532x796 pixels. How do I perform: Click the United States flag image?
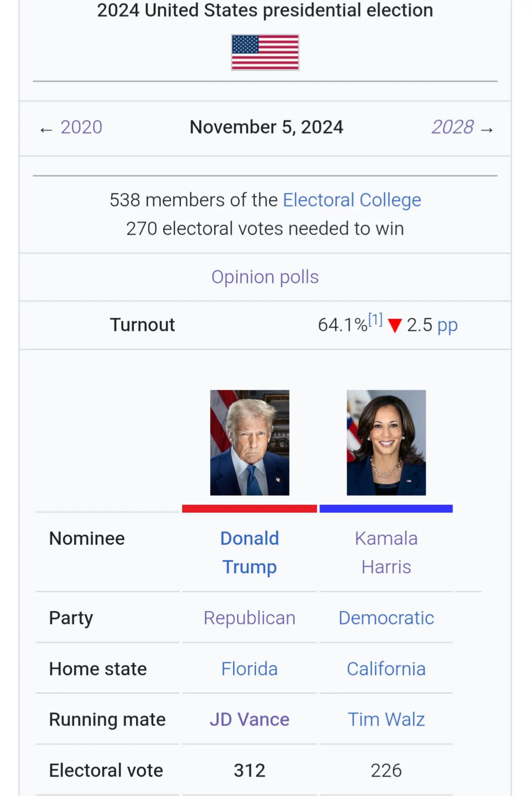tap(265, 52)
